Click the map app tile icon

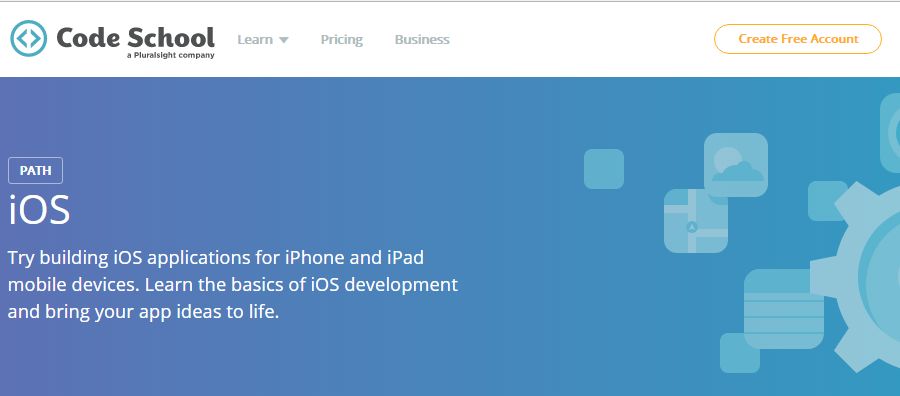click(696, 221)
